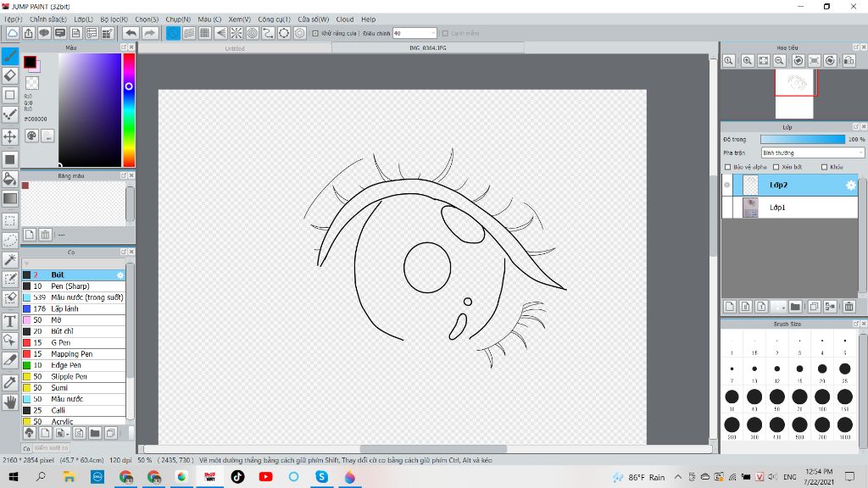868x488 pixels.
Task: Turn off snap with the blue toggle
Action: [173, 33]
